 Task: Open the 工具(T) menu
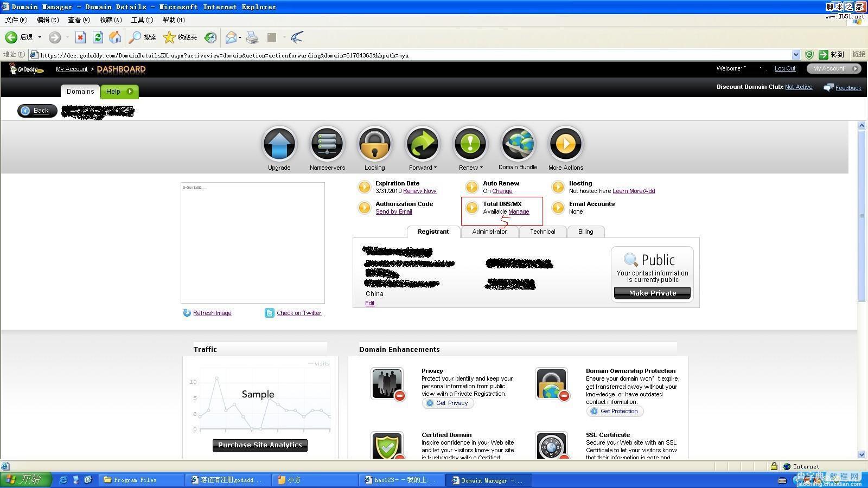click(142, 20)
